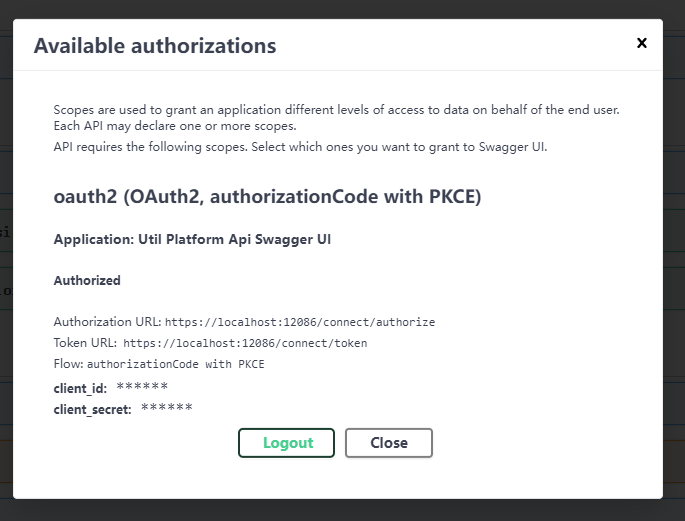Click the Authorization URL label
This screenshot has height=521, width=685.
point(107,322)
